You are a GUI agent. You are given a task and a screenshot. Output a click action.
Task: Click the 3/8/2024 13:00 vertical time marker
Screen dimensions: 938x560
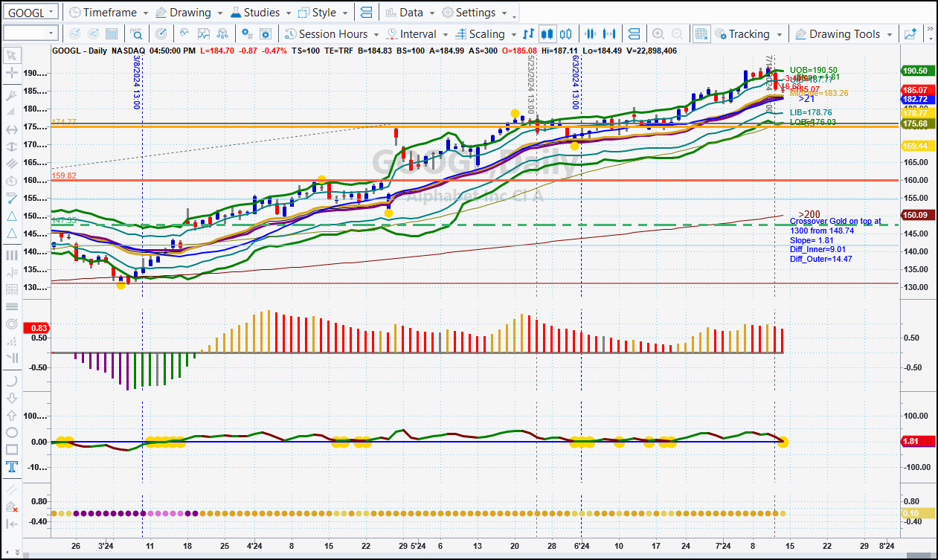(x=138, y=83)
